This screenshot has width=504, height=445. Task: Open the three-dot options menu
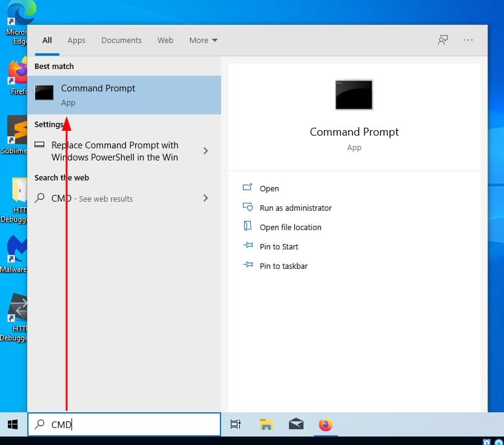point(468,40)
